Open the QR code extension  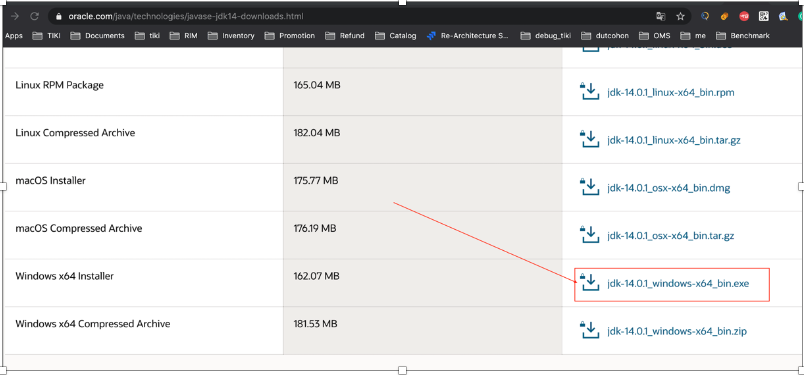(763, 16)
